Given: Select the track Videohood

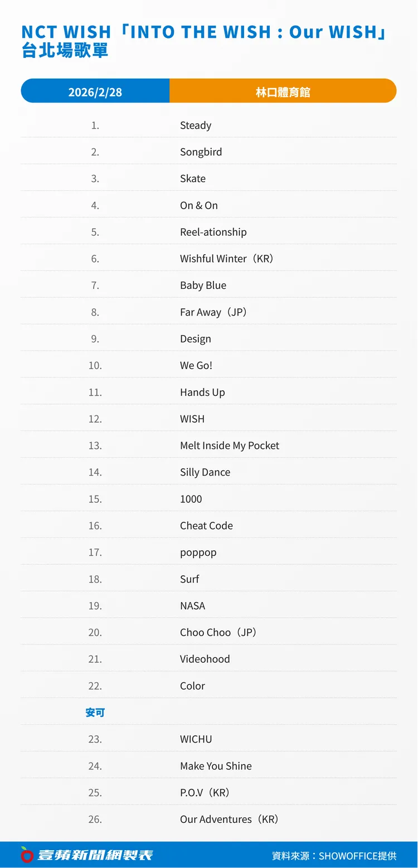Looking at the screenshot, I should [x=205, y=659].
